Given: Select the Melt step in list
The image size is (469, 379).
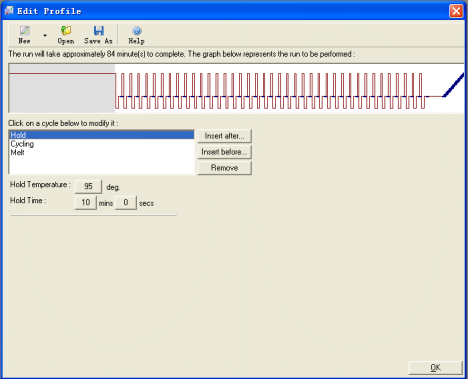Looking at the screenshot, I should click(x=101, y=152).
